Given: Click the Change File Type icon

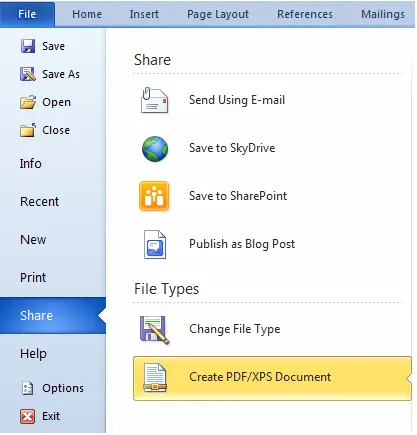Looking at the screenshot, I should point(154,330).
